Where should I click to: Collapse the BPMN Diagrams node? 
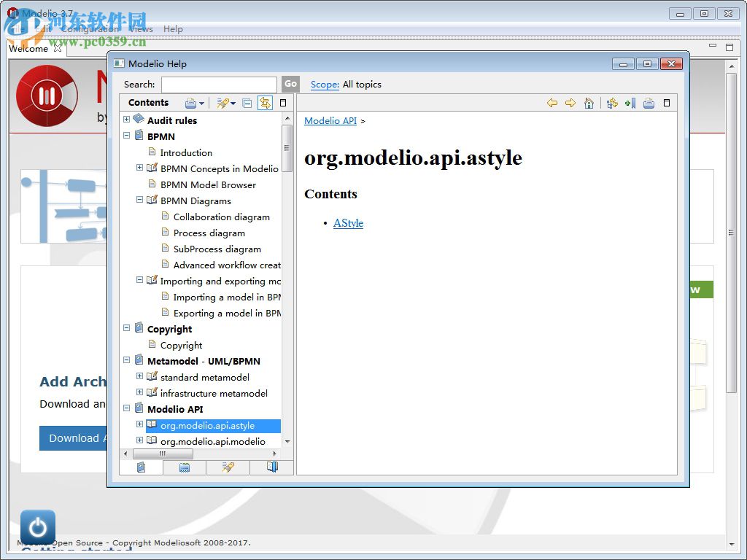click(139, 200)
